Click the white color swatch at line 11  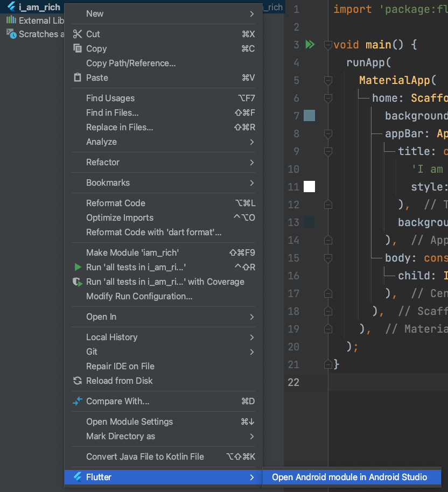click(x=309, y=186)
